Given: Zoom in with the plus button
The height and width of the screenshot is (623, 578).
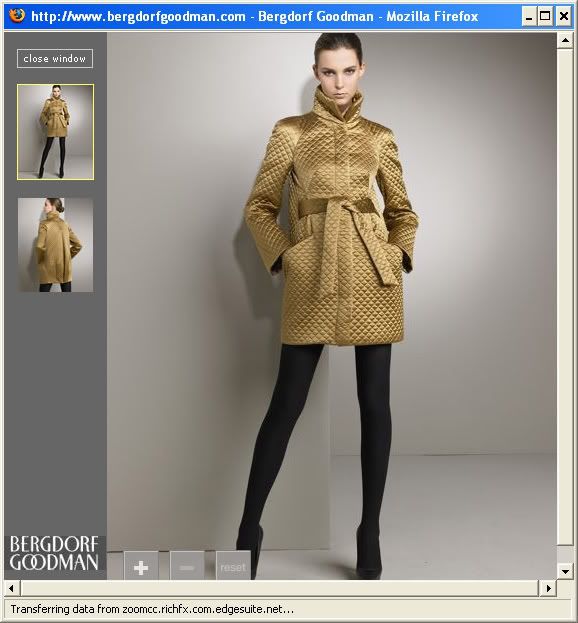Looking at the screenshot, I should click(141, 566).
